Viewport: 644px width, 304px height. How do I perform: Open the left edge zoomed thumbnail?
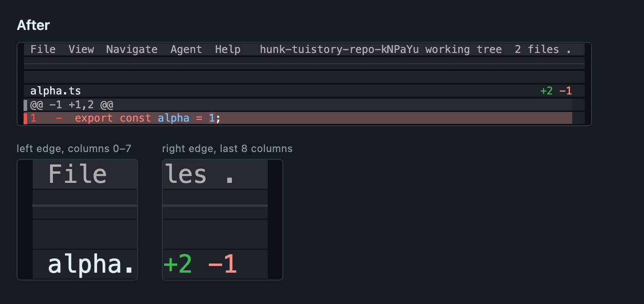pyautogui.click(x=77, y=220)
